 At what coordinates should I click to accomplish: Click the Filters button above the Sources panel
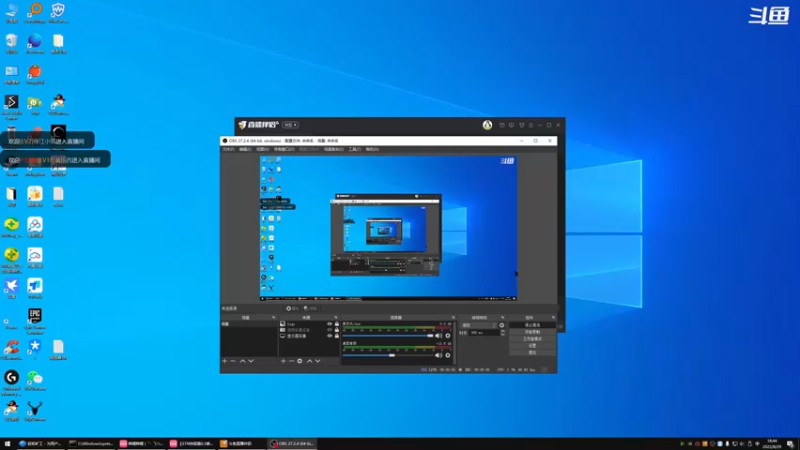[310, 308]
